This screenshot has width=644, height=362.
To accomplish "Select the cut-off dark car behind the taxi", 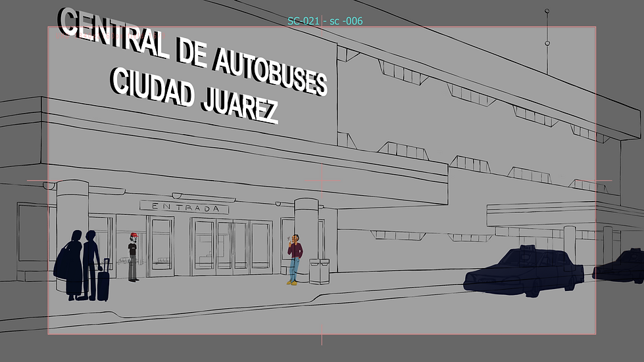I will [x=618, y=266].
